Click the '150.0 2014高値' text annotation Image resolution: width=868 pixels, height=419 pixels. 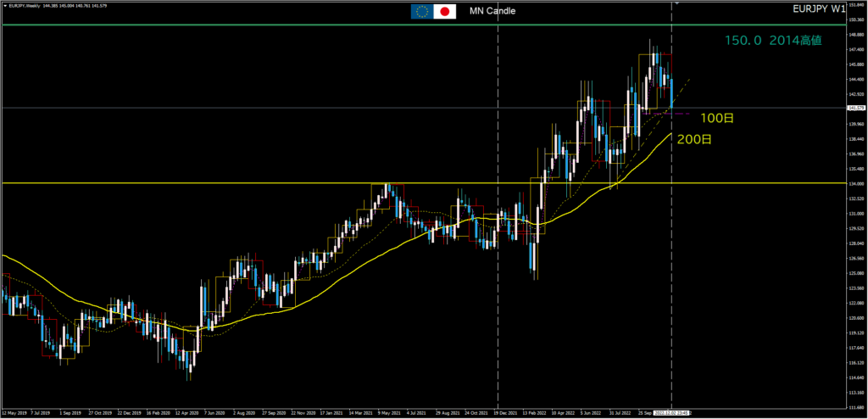[773, 41]
